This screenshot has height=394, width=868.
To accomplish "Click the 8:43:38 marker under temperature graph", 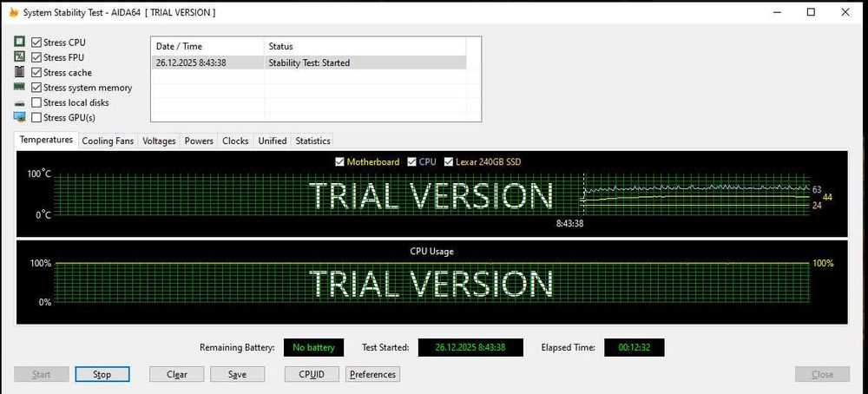I will [569, 224].
